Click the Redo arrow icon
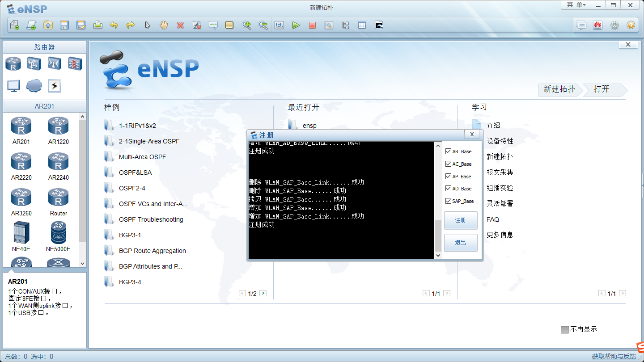This screenshot has height=362, width=644. click(x=130, y=25)
